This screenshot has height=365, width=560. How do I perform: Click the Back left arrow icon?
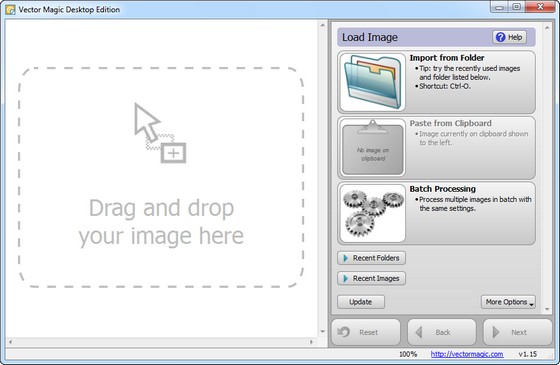[x=419, y=332]
